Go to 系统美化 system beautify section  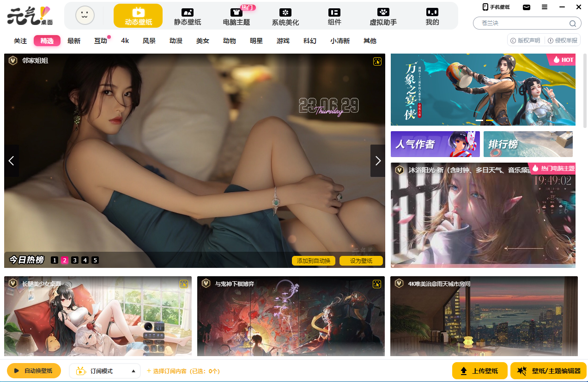pyautogui.click(x=285, y=16)
